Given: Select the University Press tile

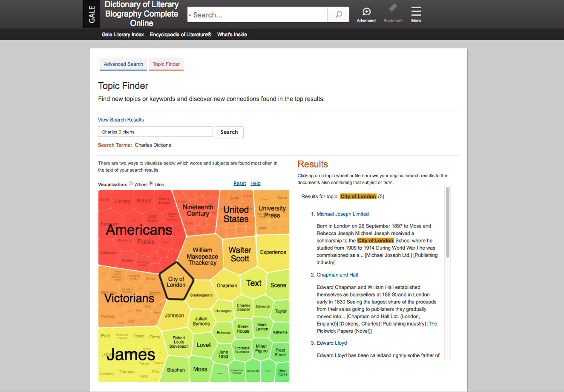Looking at the screenshot, I should 272,212.
